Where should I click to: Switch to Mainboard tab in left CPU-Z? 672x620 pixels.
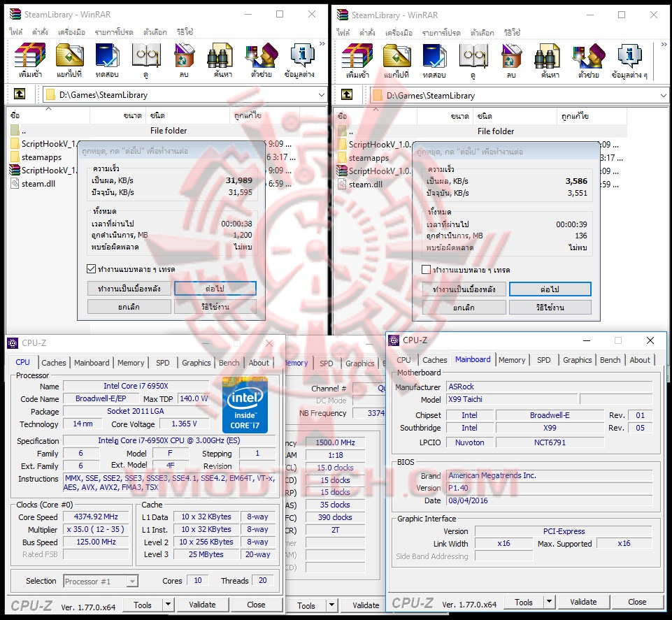pos(92,363)
